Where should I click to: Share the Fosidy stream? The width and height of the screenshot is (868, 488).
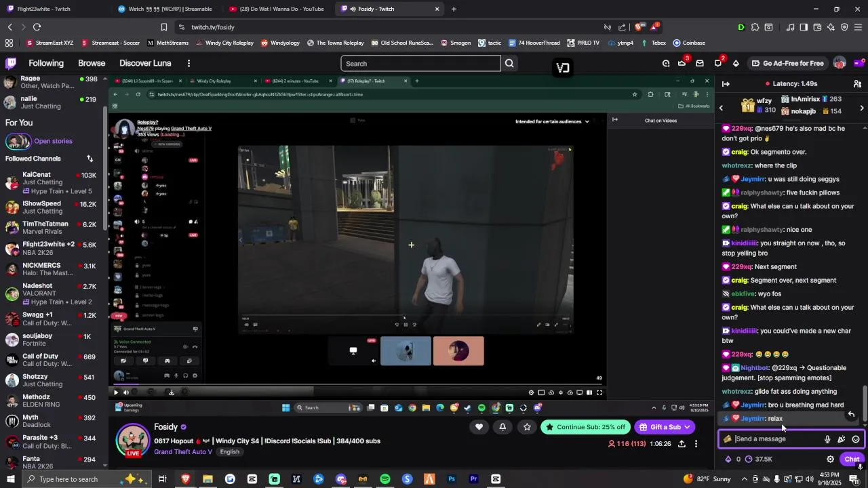(682, 444)
